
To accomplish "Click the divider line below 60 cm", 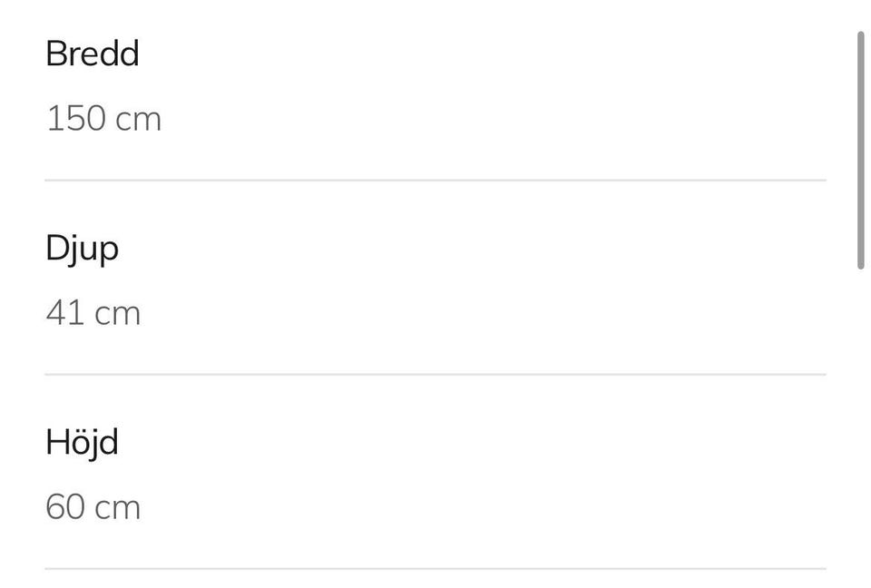I will pos(435,569).
